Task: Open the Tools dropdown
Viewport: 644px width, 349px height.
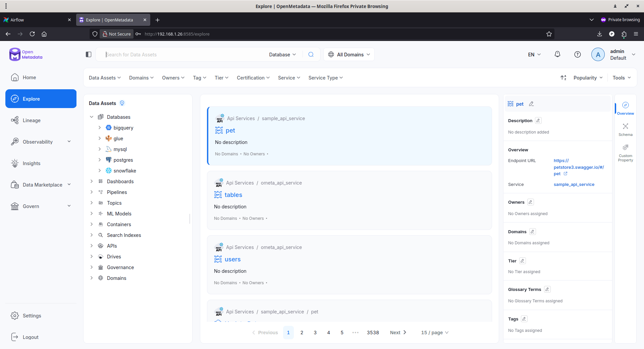Action: (x=622, y=78)
